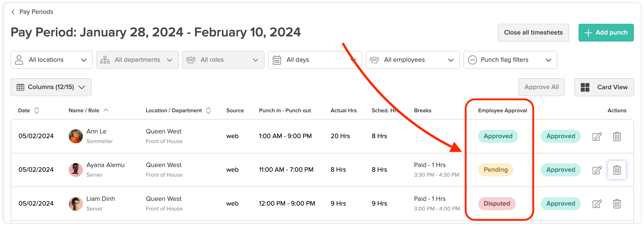This screenshot has width=644, height=226.
Task: Edit Liam Dinh's punch entry
Action: [597, 204]
